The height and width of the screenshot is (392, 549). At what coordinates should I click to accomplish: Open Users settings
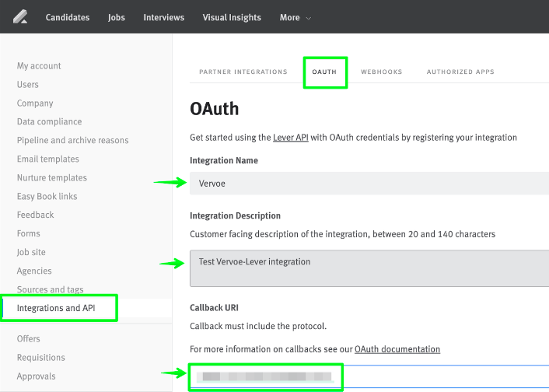click(x=28, y=85)
